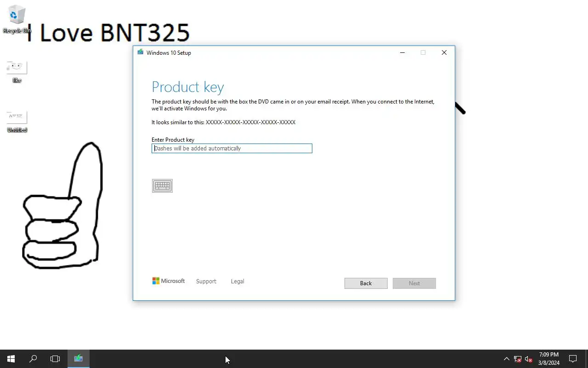Click the disabled Next button

[x=414, y=283]
